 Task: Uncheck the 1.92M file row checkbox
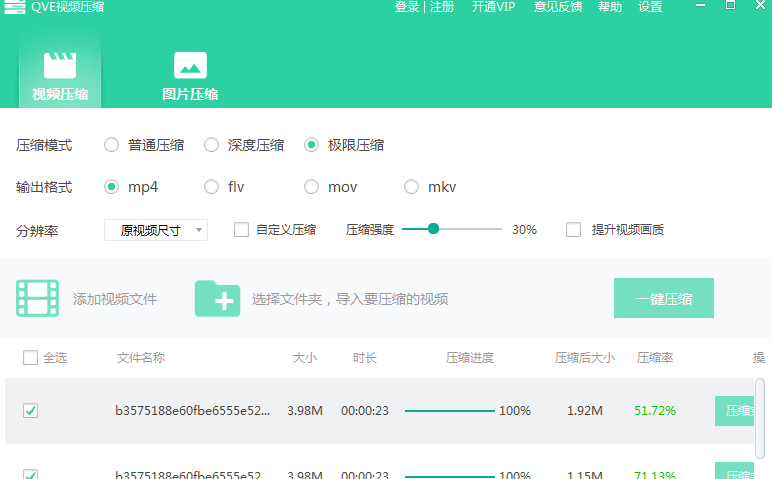coord(31,411)
